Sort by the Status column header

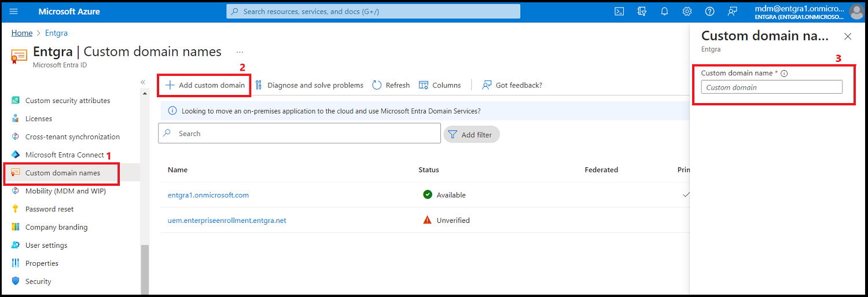[x=429, y=170]
